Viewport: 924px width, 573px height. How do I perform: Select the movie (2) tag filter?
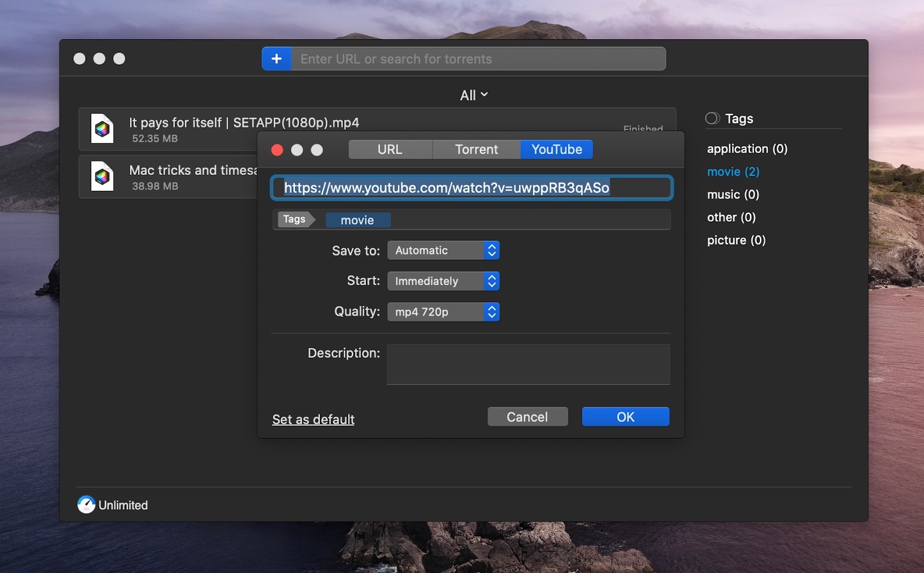click(x=733, y=172)
